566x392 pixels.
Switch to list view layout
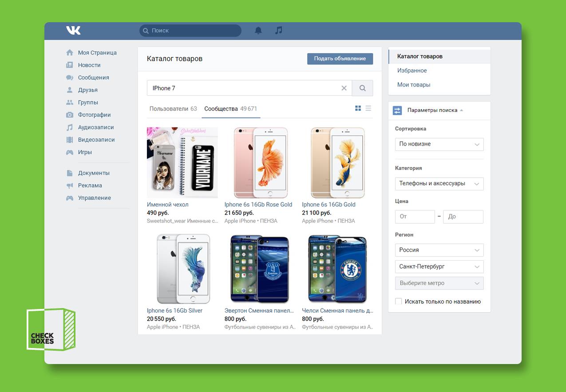368,108
